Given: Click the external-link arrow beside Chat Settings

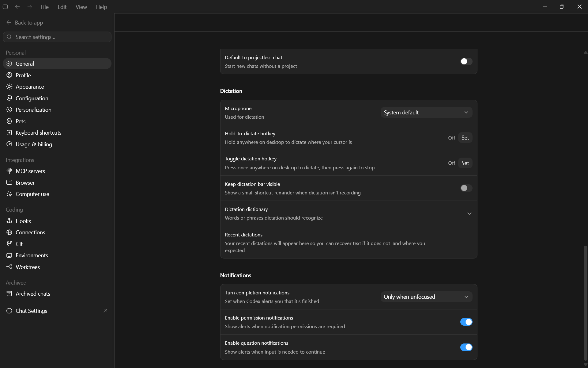Looking at the screenshot, I should [105, 311].
